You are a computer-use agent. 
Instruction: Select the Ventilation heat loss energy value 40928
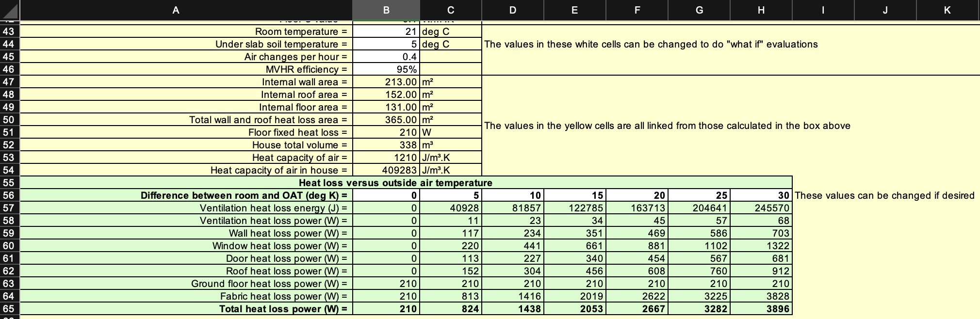click(x=450, y=208)
